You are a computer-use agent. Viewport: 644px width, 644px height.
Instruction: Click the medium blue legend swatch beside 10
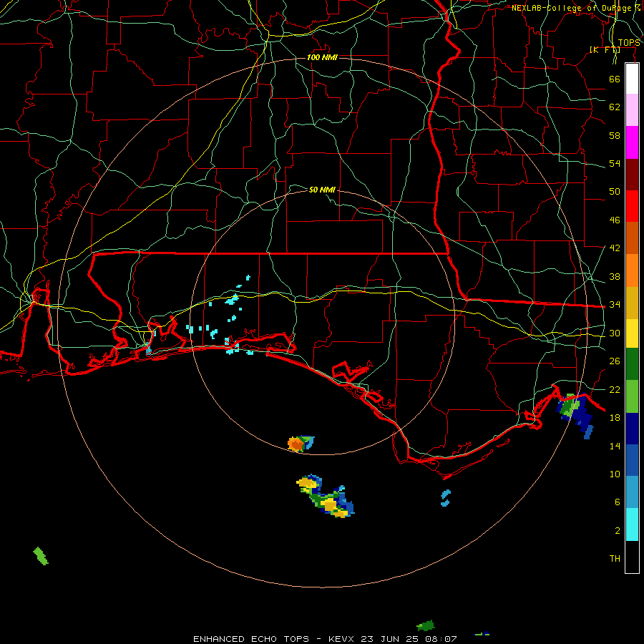632,460
